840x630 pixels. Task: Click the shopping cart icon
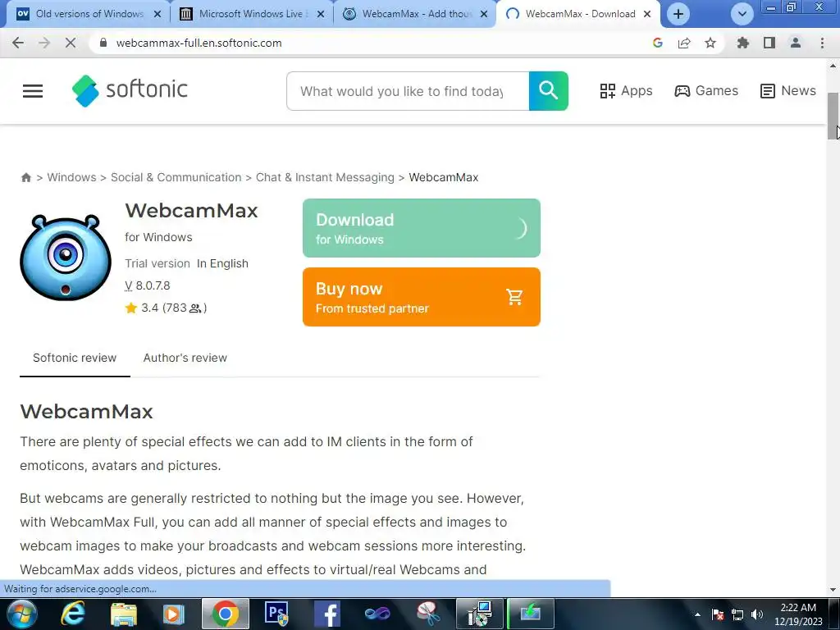coord(514,297)
